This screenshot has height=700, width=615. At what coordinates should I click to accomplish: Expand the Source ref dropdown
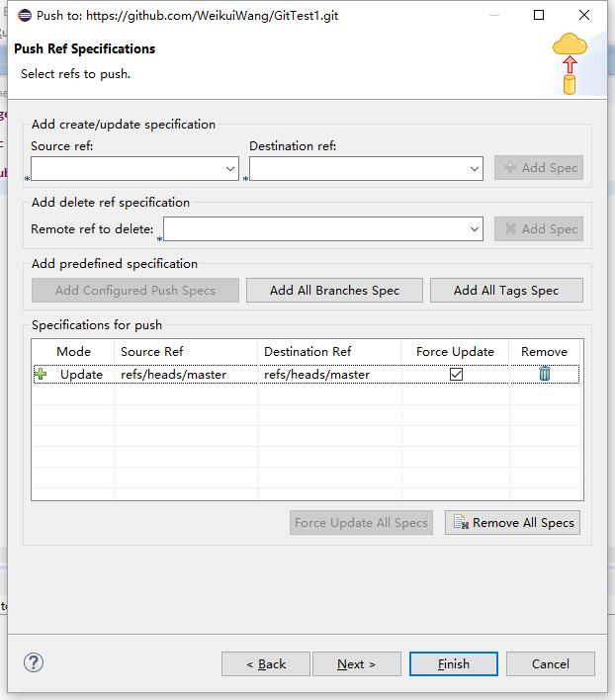pos(230,169)
